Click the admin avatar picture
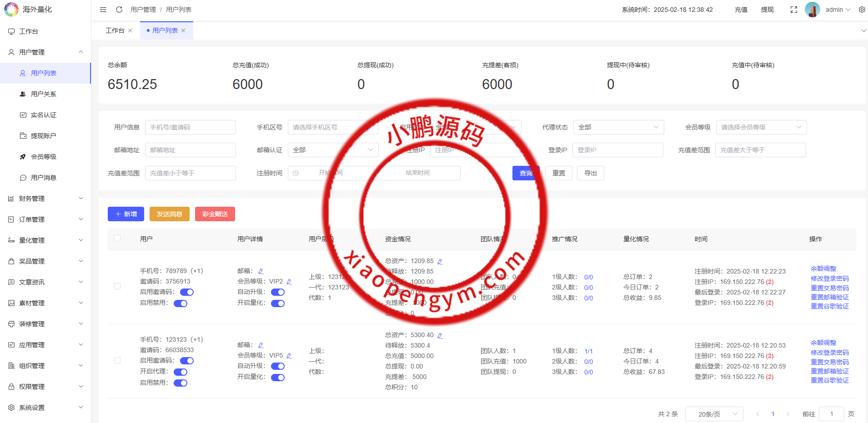The width and height of the screenshot is (868, 423). 812,10
